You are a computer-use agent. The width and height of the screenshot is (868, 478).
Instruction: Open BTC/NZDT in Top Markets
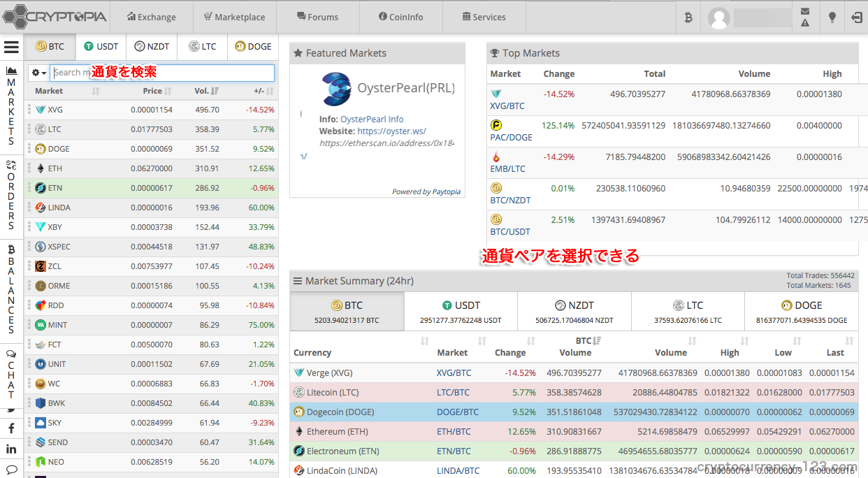coord(510,201)
